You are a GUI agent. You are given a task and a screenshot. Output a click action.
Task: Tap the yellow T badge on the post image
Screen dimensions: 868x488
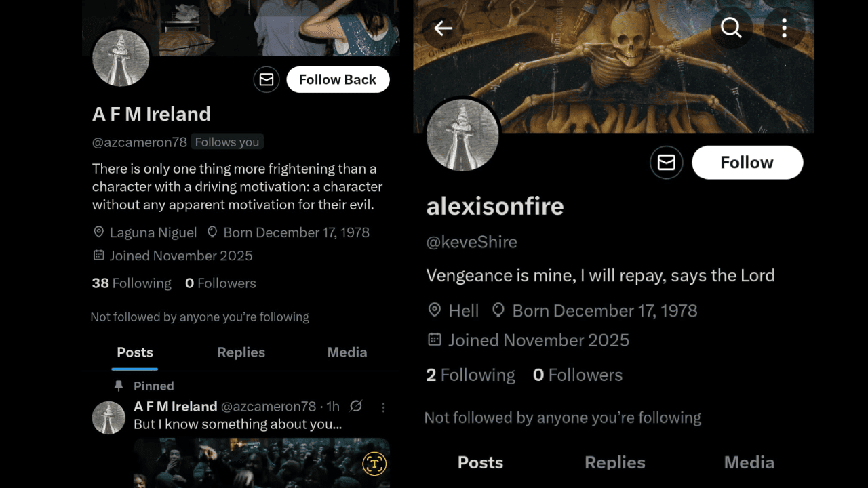(x=374, y=464)
